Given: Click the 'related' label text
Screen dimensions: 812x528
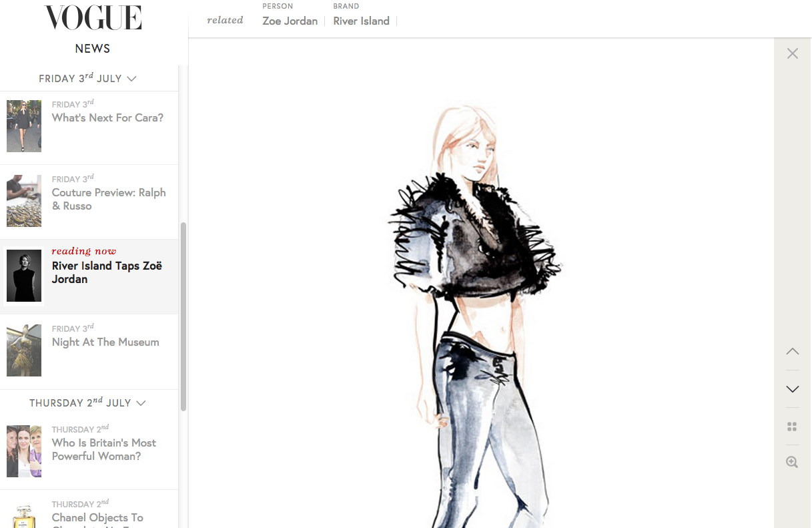Looking at the screenshot, I should pos(225,20).
